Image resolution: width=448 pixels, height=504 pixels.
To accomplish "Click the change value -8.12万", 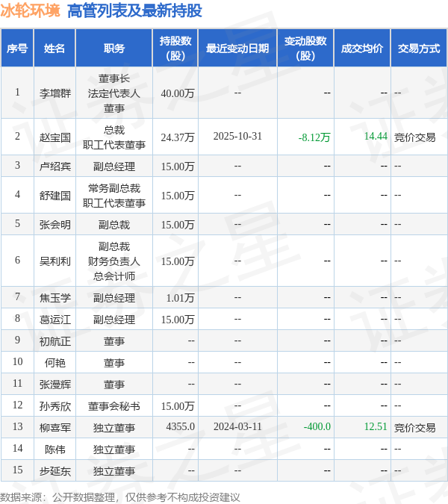I will pos(314,137).
